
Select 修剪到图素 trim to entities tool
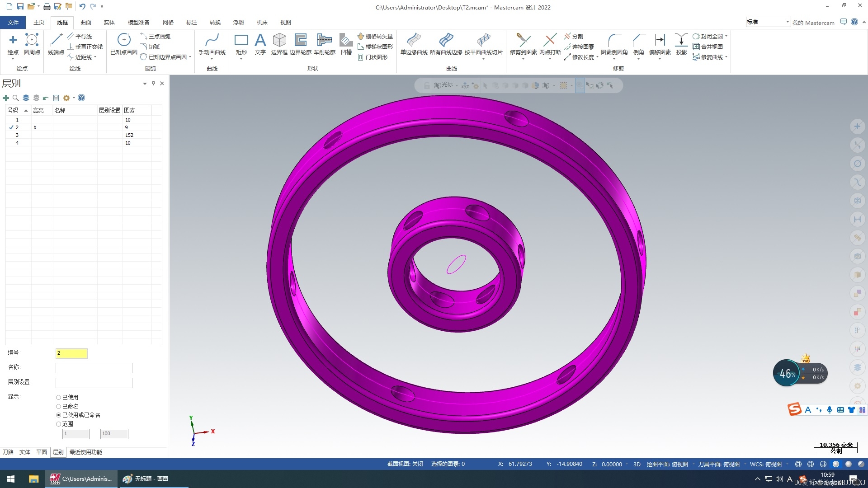[523, 44]
